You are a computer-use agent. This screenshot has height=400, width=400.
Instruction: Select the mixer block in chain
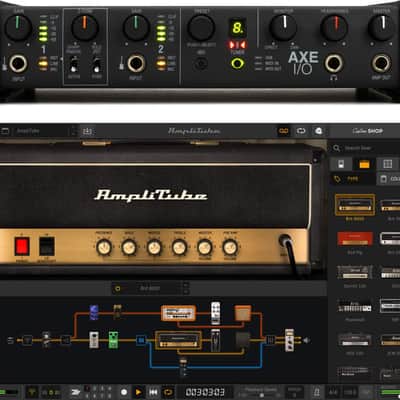tap(270, 340)
